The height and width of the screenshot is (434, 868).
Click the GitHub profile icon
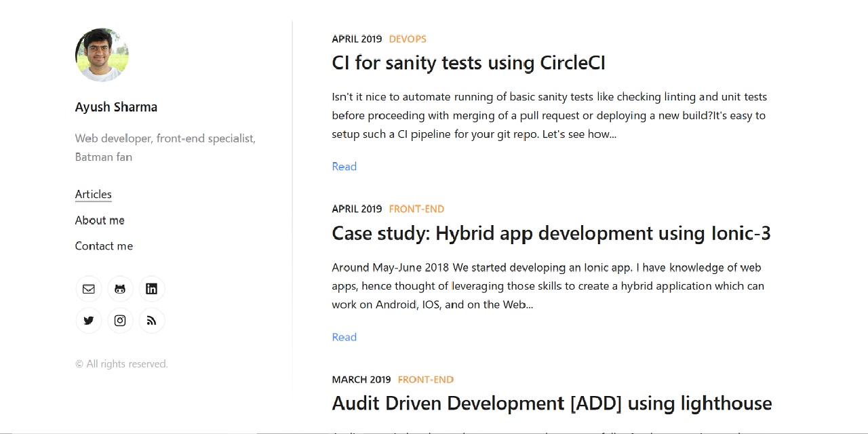120,288
